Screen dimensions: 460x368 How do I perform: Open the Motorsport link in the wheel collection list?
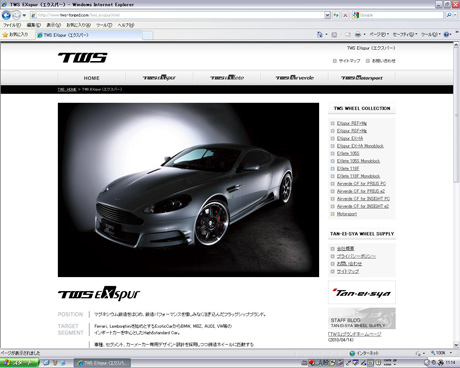click(347, 214)
